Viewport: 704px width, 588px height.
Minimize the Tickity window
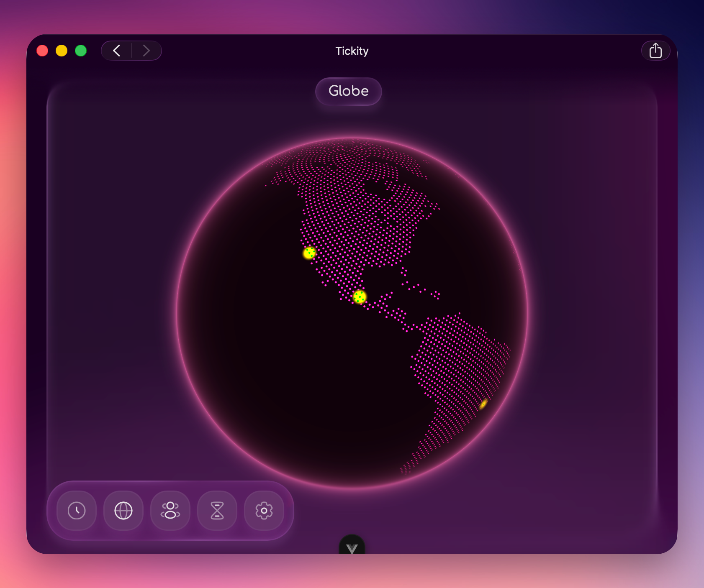coord(62,51)
